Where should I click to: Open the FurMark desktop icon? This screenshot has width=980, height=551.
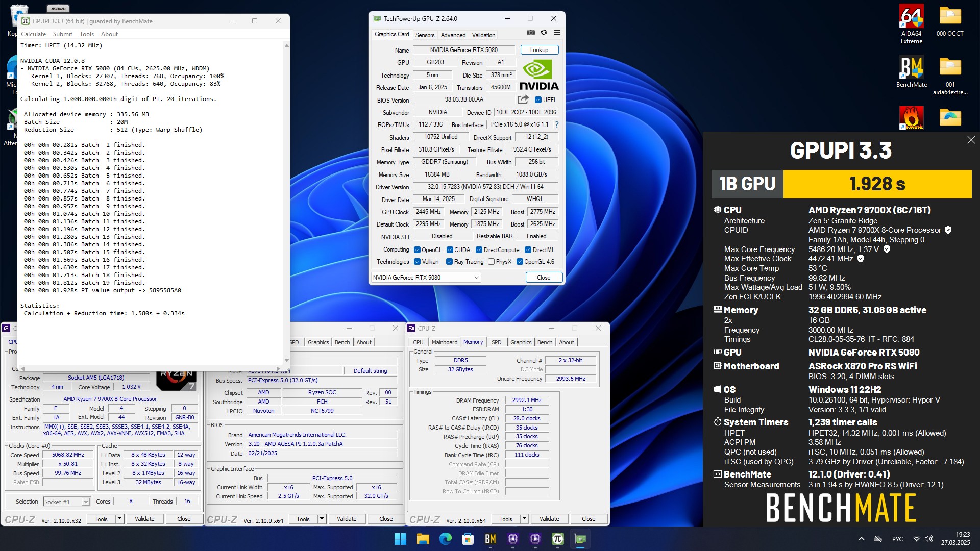pyautogui.click(x=912, y=118)
